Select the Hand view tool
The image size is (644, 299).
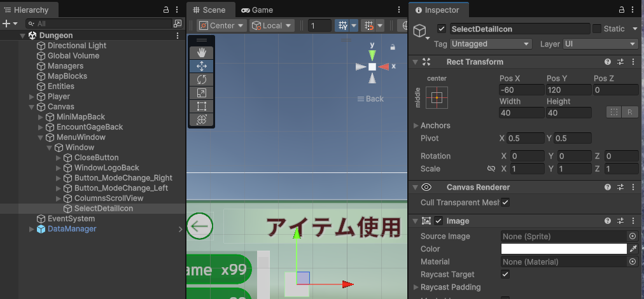[x=202, y=52]
